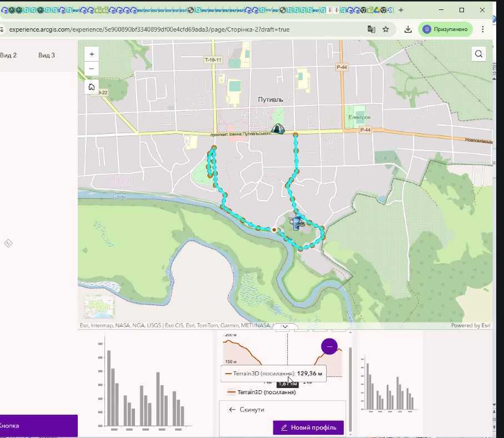This screenshot has height=438, width=504.
Task: Click the Новий профіль button
Action: tap(308, 427)
